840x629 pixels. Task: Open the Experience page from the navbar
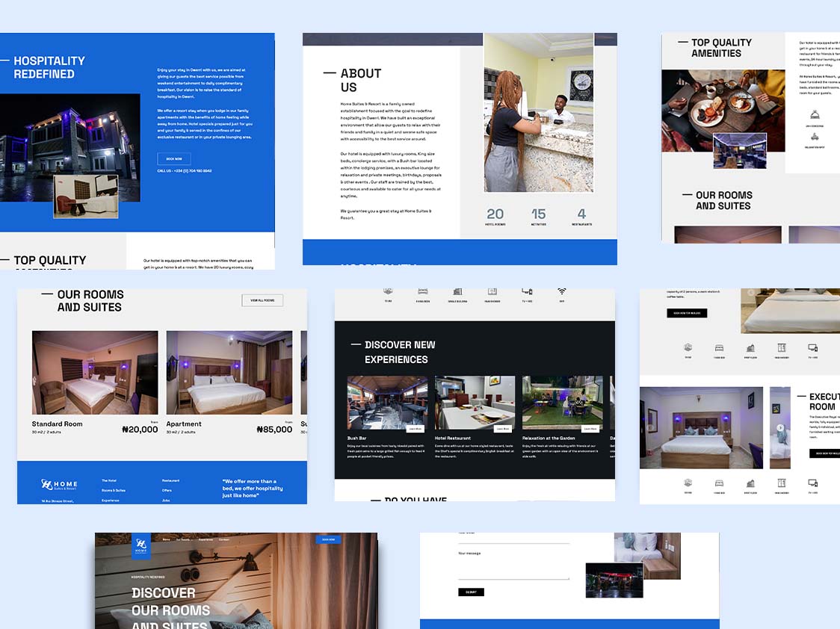click(x=205, y=539)
